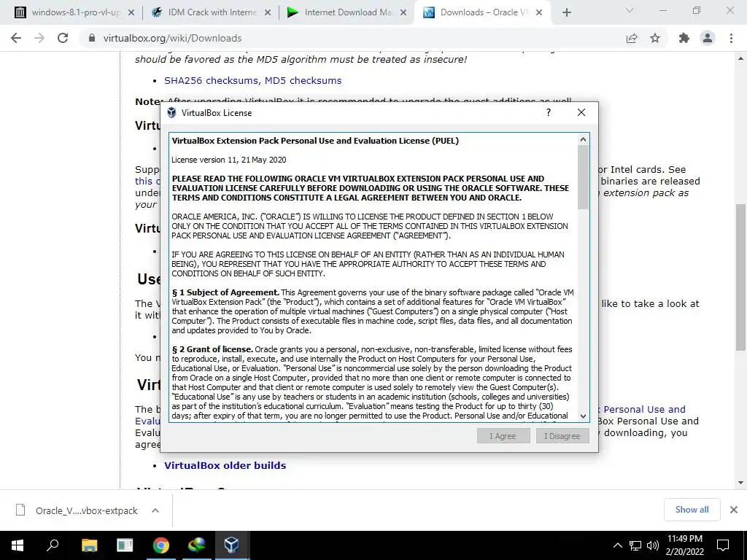747x560 pixels.
Task: Open the tab search chevron
Action: [x=630, y=10]
